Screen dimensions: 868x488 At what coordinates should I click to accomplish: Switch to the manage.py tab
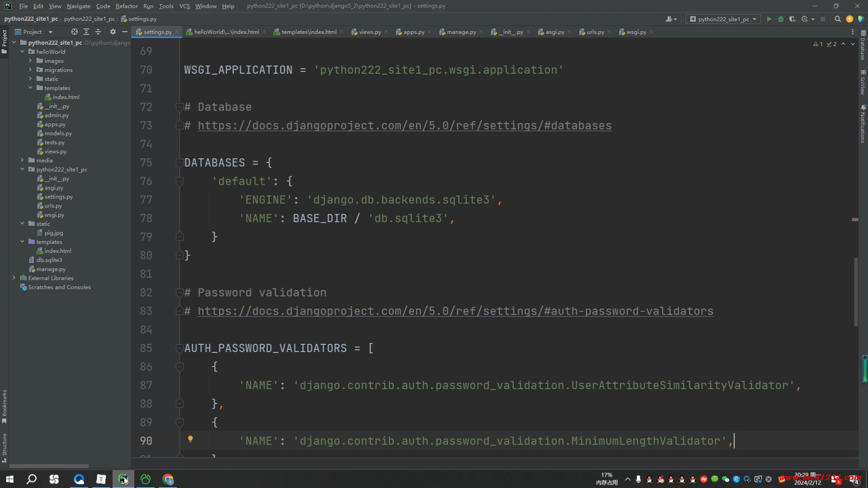(461, 32)
